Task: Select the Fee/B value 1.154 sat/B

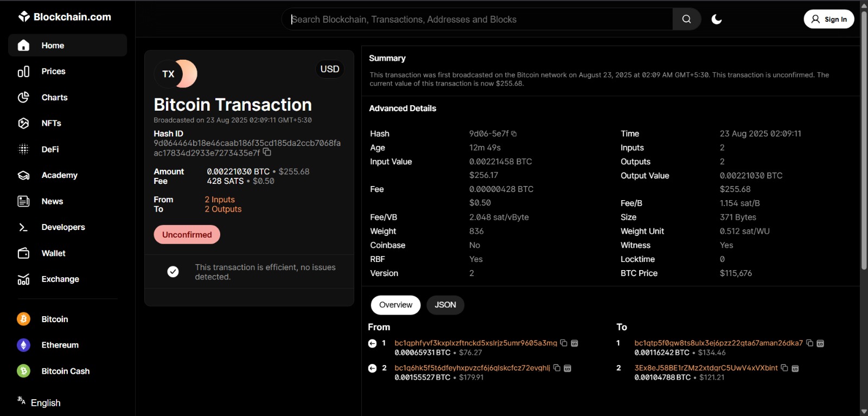Action: (740, 203)
